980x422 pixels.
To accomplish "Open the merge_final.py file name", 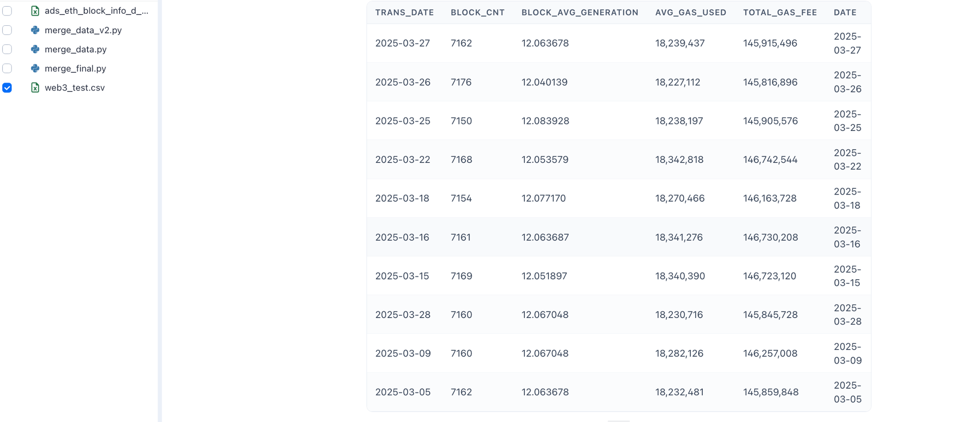I will tap(75, 68).
